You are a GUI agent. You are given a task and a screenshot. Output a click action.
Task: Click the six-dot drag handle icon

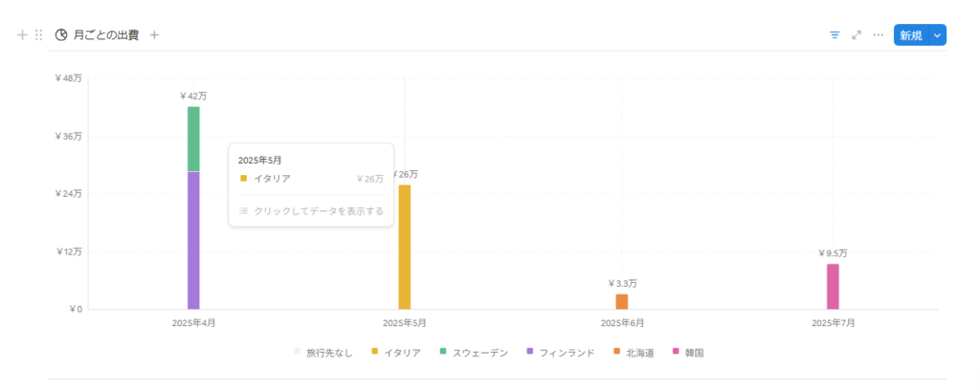[38, 35]
